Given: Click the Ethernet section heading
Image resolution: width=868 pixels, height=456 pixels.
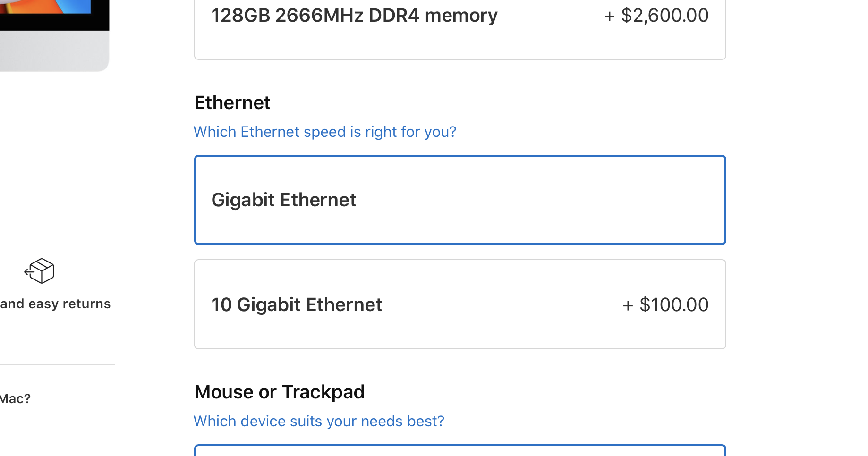Looking at the screenshot, I should coord(232,103).
